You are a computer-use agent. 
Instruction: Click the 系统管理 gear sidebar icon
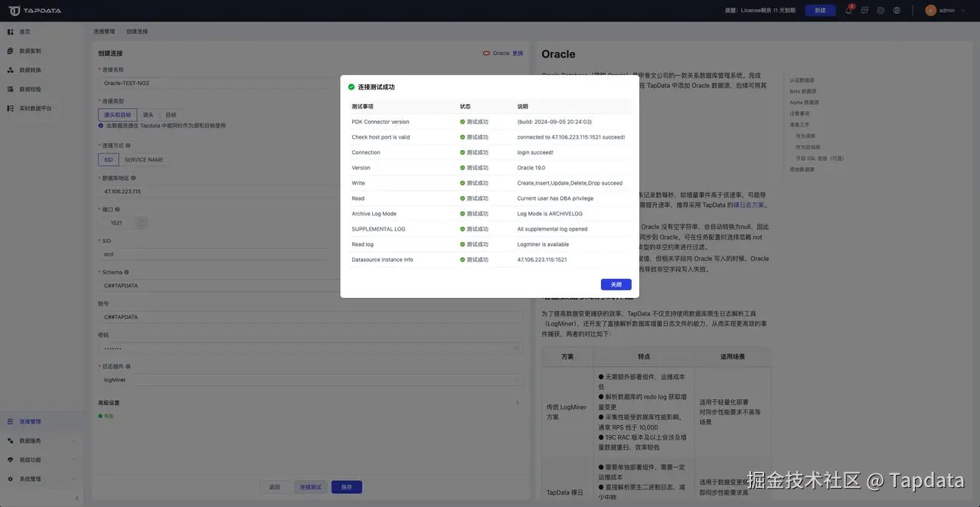point(11,479)
